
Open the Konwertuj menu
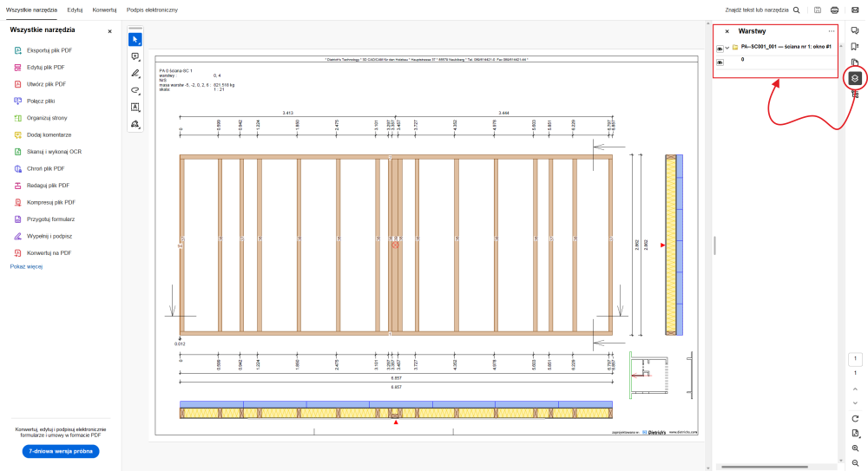(x=104, y=10)
